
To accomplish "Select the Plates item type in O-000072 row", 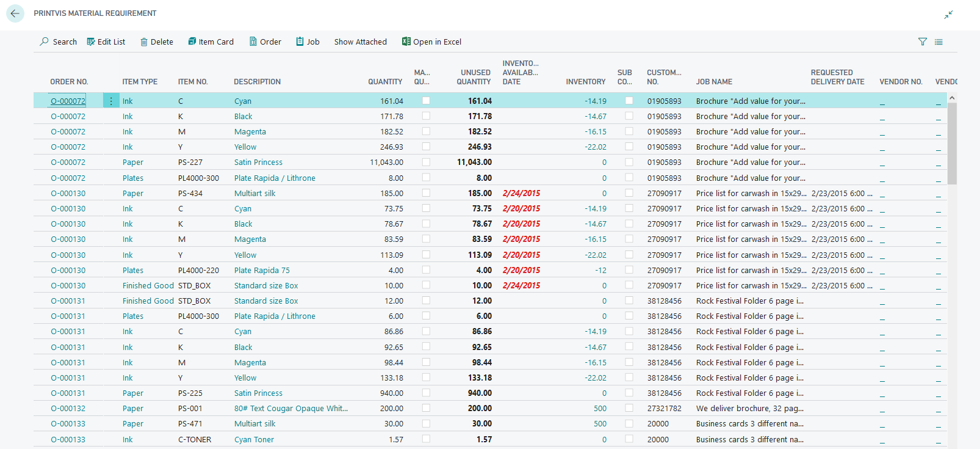I will point(133,178).
